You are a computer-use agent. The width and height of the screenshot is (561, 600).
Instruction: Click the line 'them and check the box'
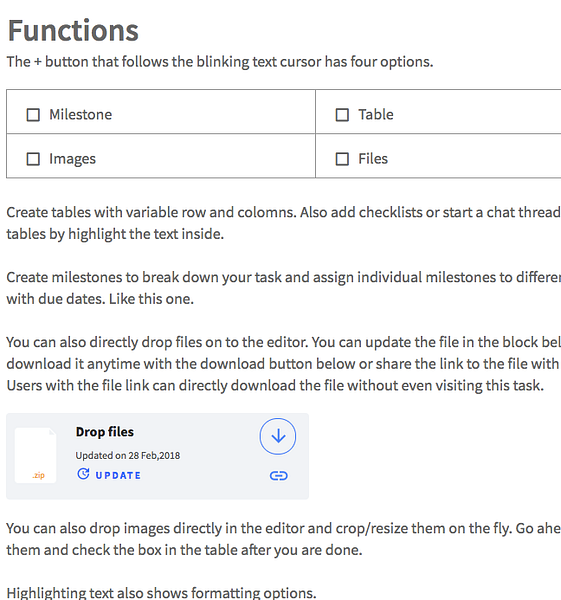click(184, 550)
